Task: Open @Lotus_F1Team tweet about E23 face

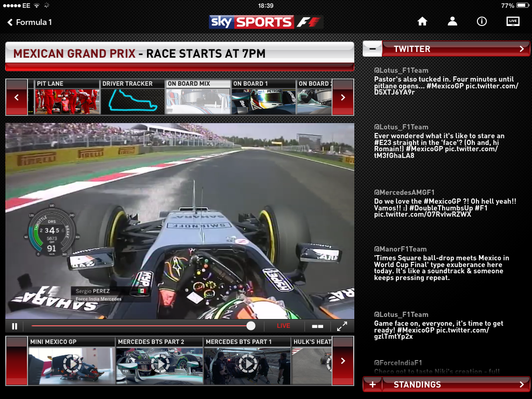Action: click(x=440, y=141)
